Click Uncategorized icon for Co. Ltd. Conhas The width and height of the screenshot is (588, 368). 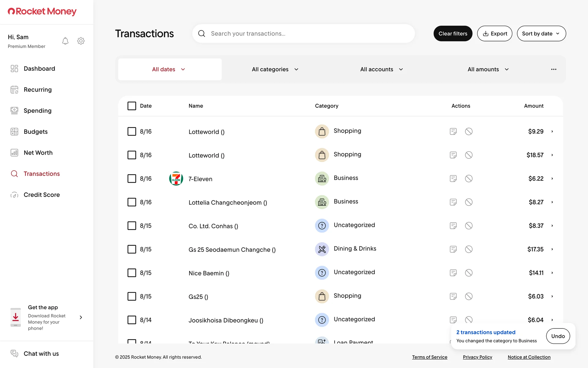pyautogui.click(x=322, y=226)
